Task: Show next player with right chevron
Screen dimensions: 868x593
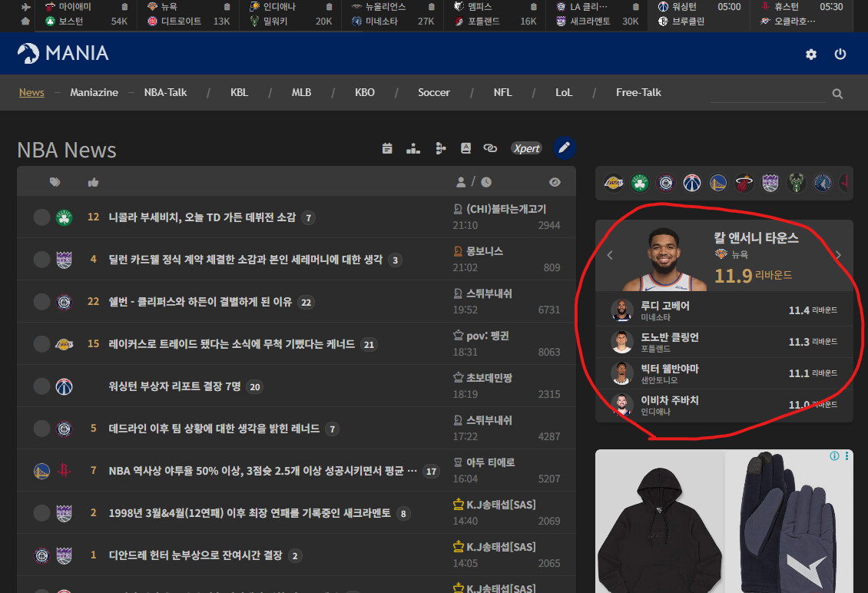Action: [838, 255]
